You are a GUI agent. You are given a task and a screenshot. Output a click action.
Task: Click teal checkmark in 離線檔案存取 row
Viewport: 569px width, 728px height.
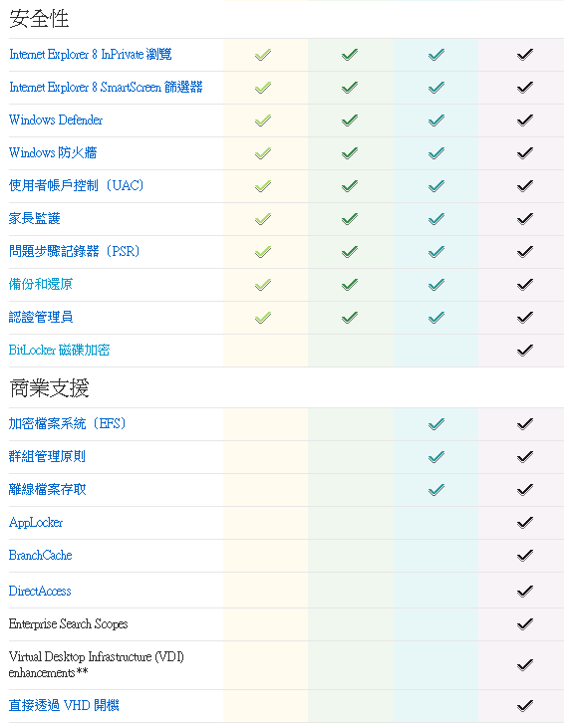click(x=436, y=490)
